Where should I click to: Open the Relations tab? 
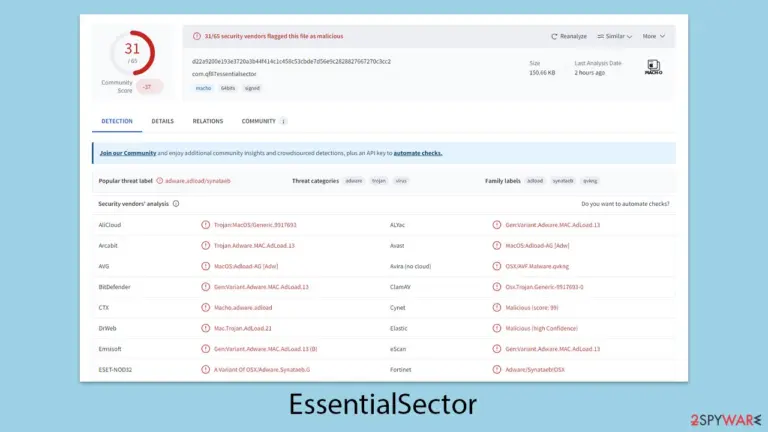click(x=208, y=121)
